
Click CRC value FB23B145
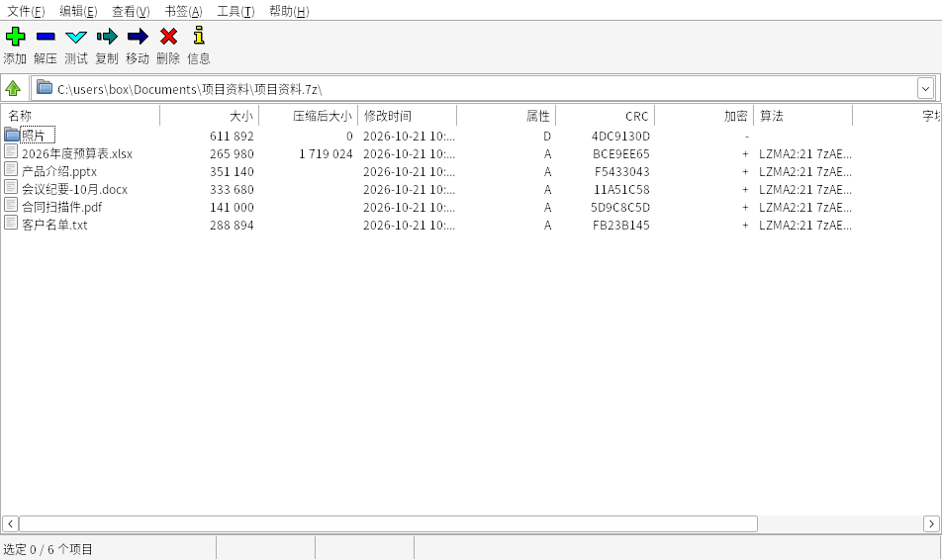tap(621, 225)
